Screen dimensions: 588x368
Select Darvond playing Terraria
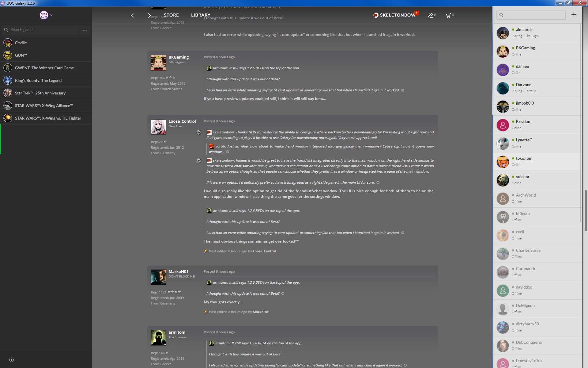pyautogui.click(x=537, y=88)
